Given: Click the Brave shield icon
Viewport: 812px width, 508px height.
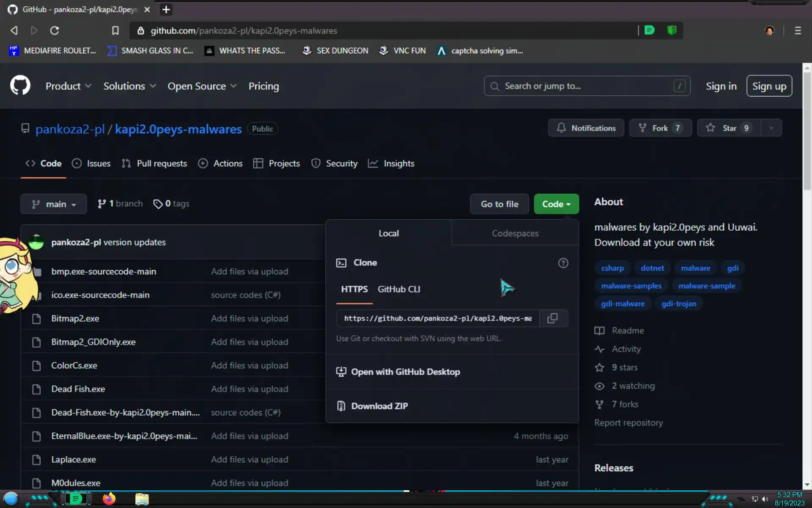Looking at the screenshot, I should click(x=672, y=30).
